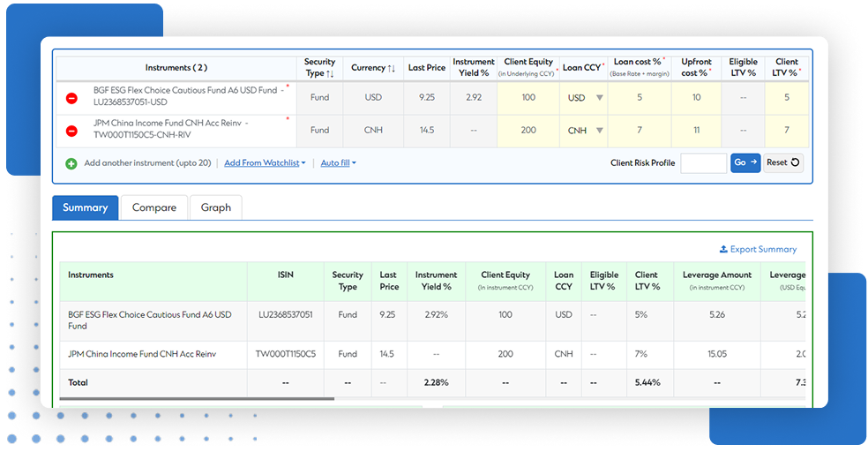Click the Instruments ( 2 ) column header
The image size is (868, 452).
click(176, 68)
